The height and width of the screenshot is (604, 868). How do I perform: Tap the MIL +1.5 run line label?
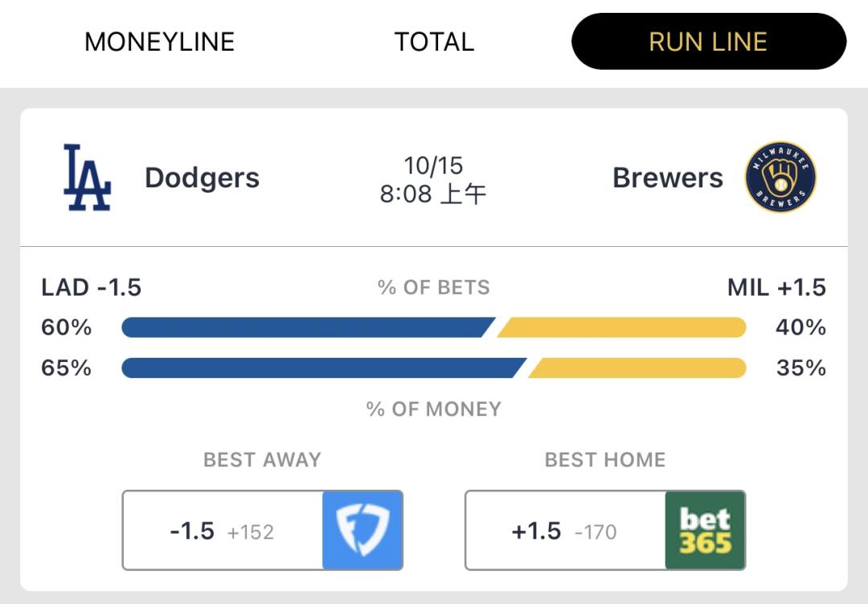[x=776, y=287]
